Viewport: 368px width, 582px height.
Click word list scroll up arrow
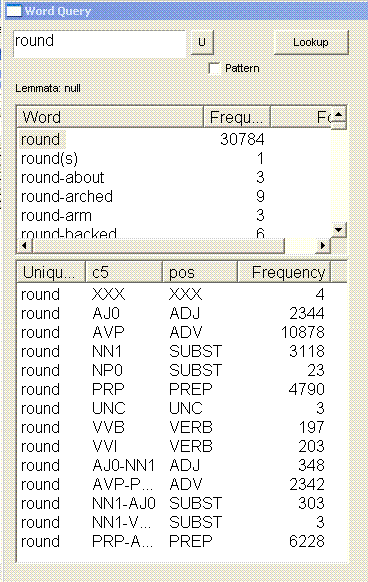(x=338, y=114)
